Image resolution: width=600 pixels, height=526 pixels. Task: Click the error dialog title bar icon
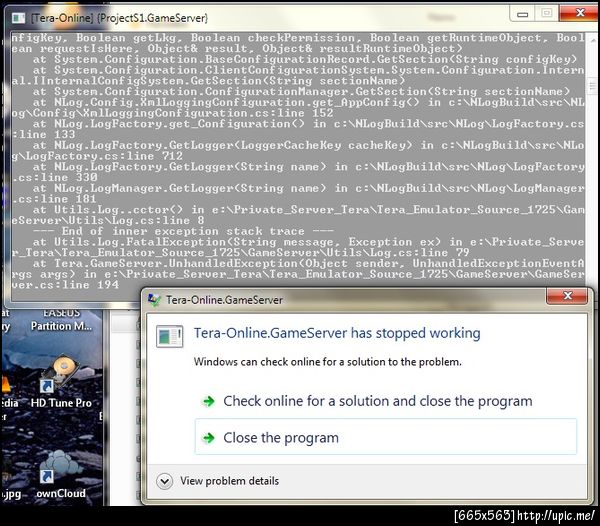pos(154,300)
